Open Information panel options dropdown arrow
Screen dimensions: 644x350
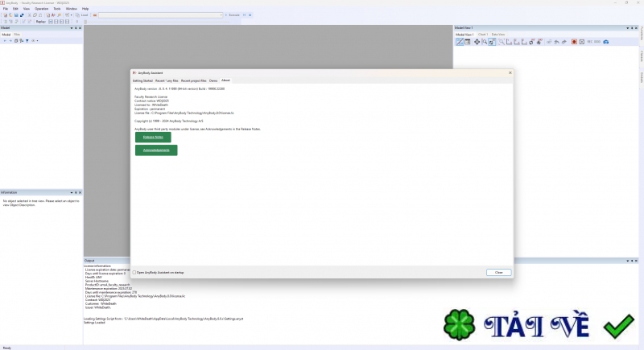[72, 192]
